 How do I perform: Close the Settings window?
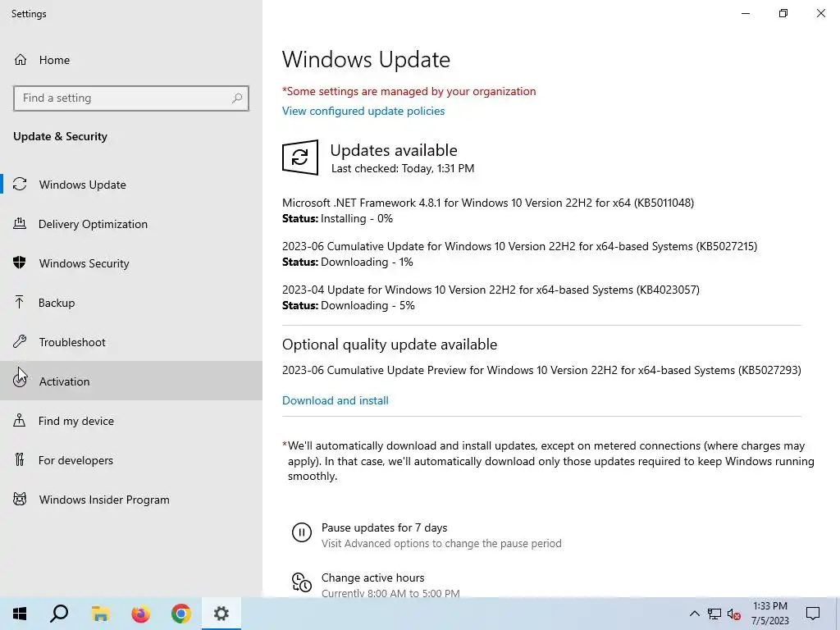click(820, 13)
